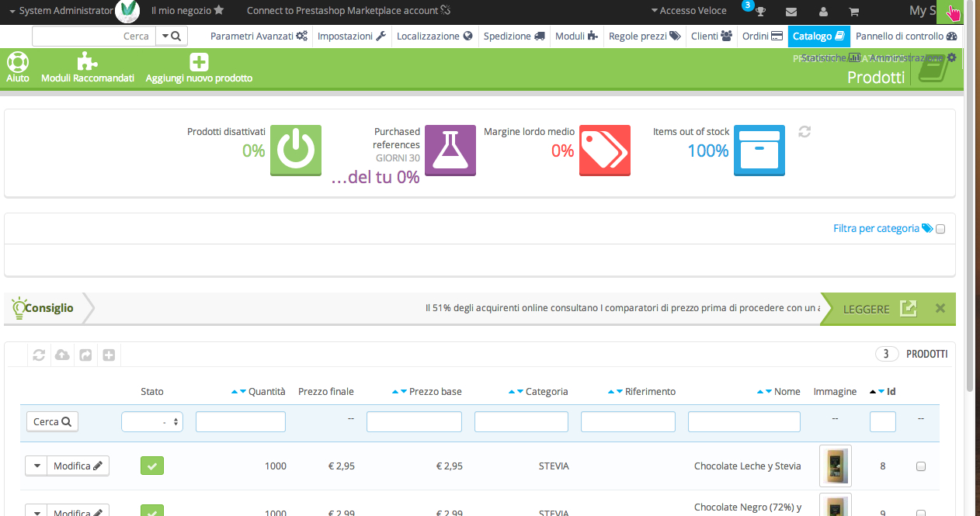980x516 pixels.
Task: Connect to Prestashop Marketplace account link
Action: [349, 11]
